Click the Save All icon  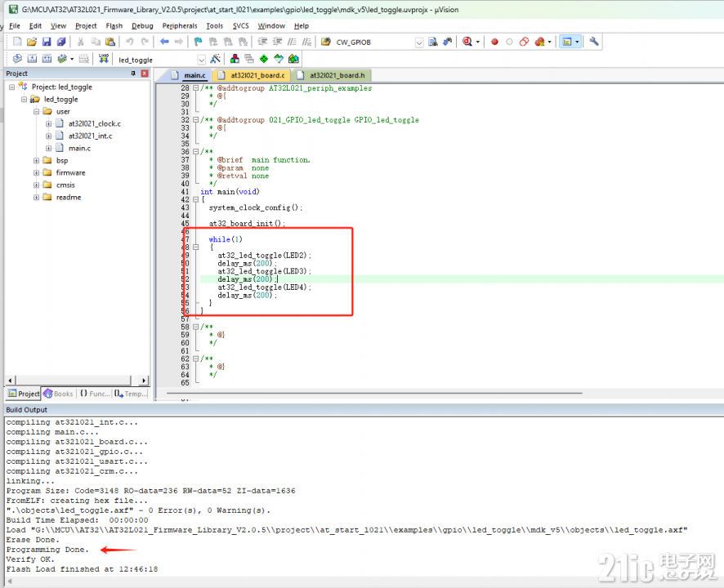pos(61,42)
